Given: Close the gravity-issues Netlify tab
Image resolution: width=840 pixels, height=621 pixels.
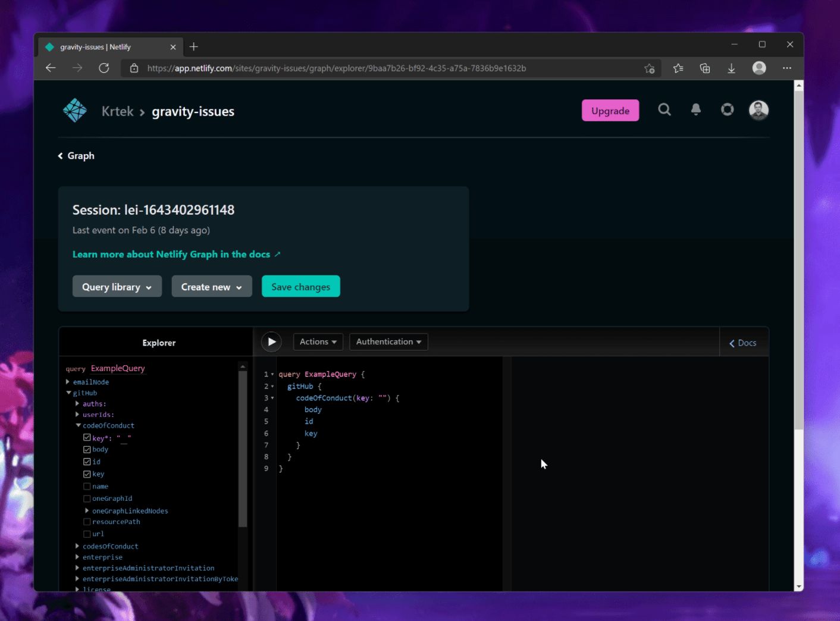Looking at the screenshot, I should (173, 47).
